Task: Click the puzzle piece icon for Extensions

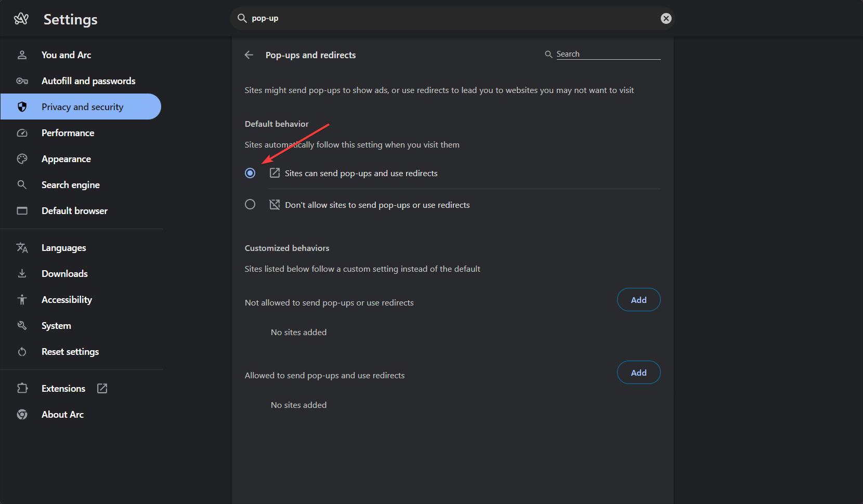Action: click(x=22, y=388)
